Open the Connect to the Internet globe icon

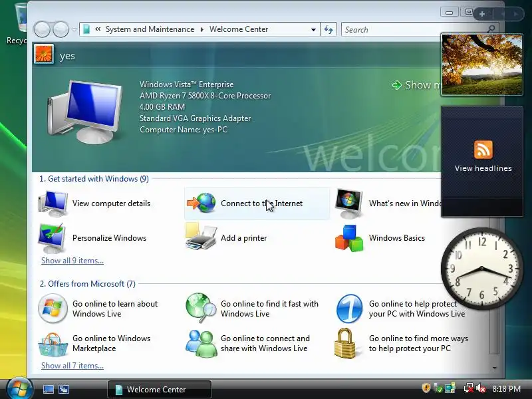point(201,203)
